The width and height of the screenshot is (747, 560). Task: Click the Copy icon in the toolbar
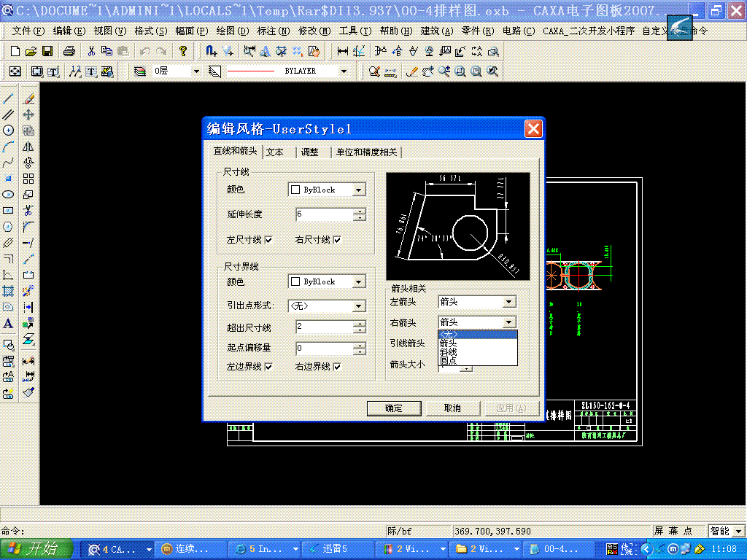coord(107,51)
